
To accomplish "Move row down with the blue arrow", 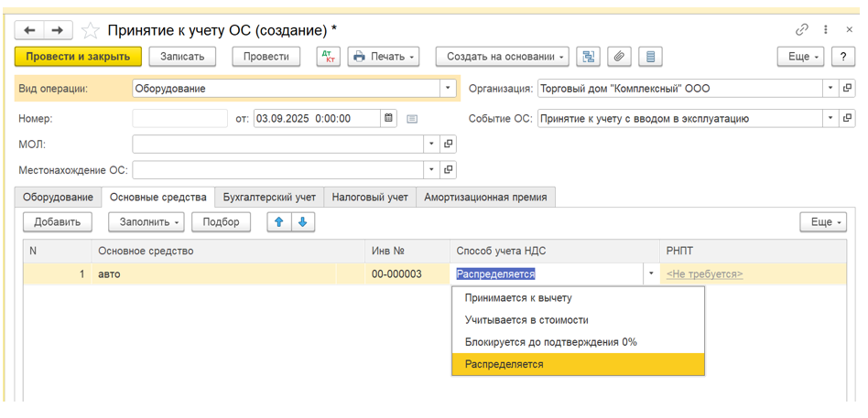I will [x=301, y=222].
